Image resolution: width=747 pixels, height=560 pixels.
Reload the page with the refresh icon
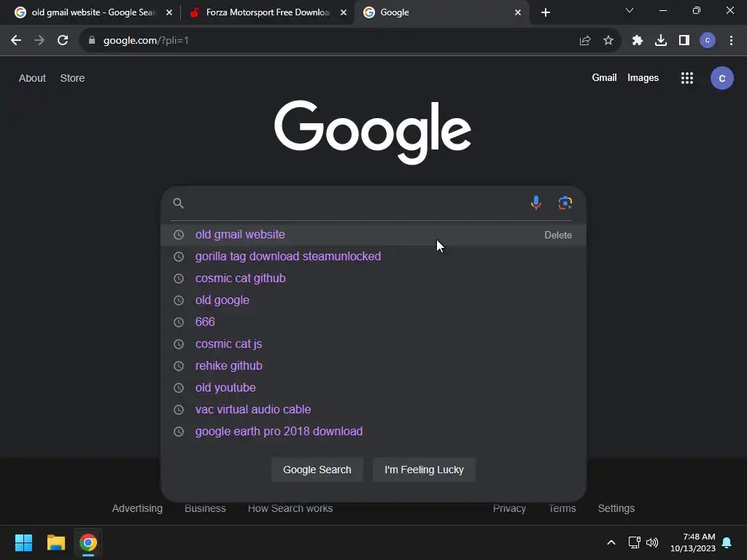click(x=63, y=41)
